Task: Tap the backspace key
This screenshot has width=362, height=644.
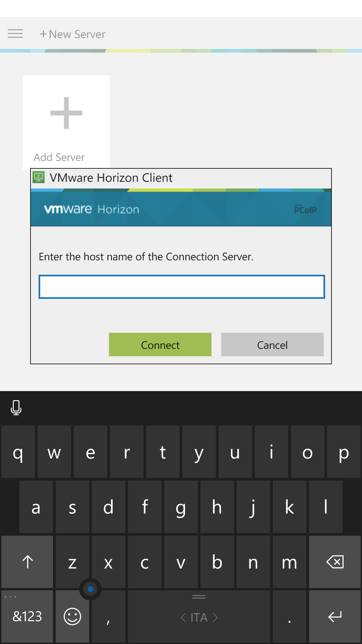Action: click(335, 562)
